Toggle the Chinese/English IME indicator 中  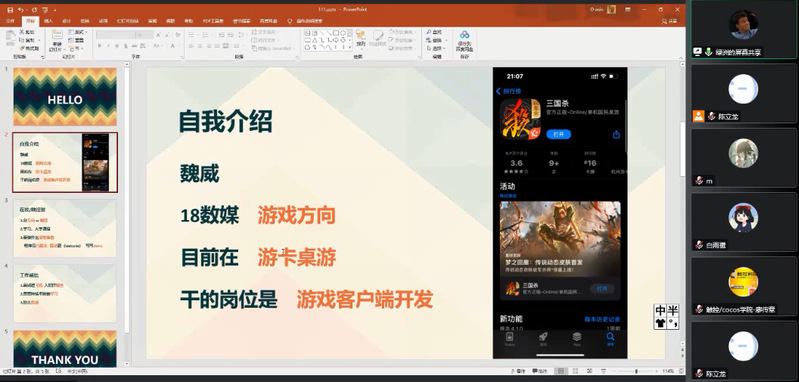coord(660,310)
